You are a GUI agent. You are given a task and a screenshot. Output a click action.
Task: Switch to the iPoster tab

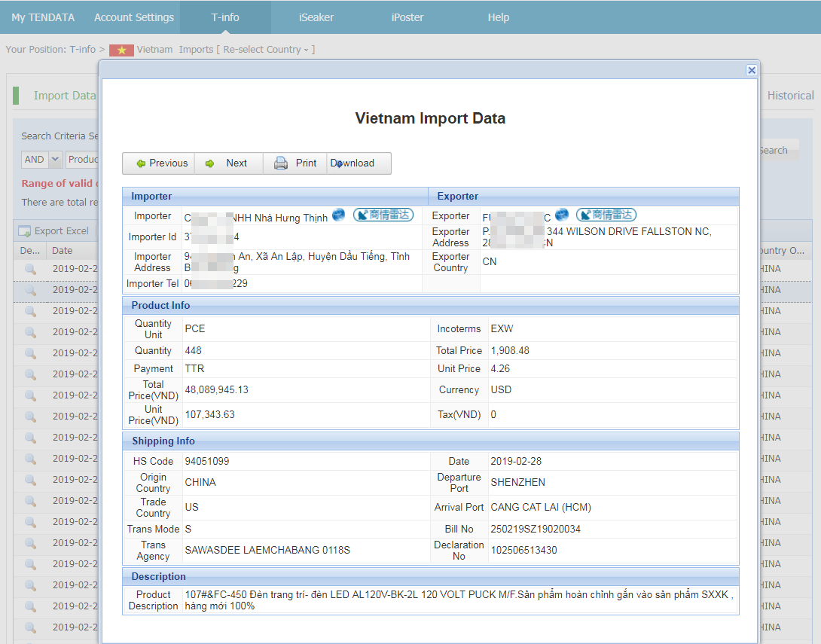pos(407,17)
